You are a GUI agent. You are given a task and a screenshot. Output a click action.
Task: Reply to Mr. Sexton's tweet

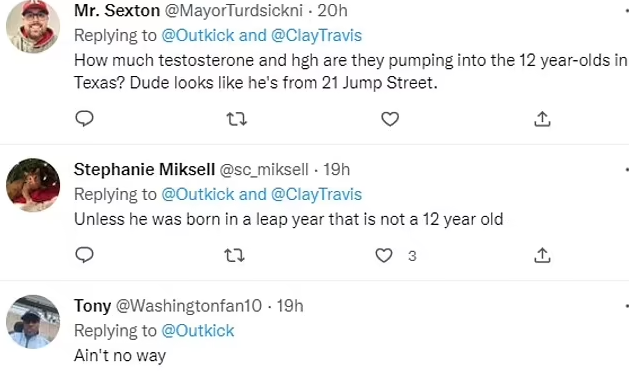84,119
